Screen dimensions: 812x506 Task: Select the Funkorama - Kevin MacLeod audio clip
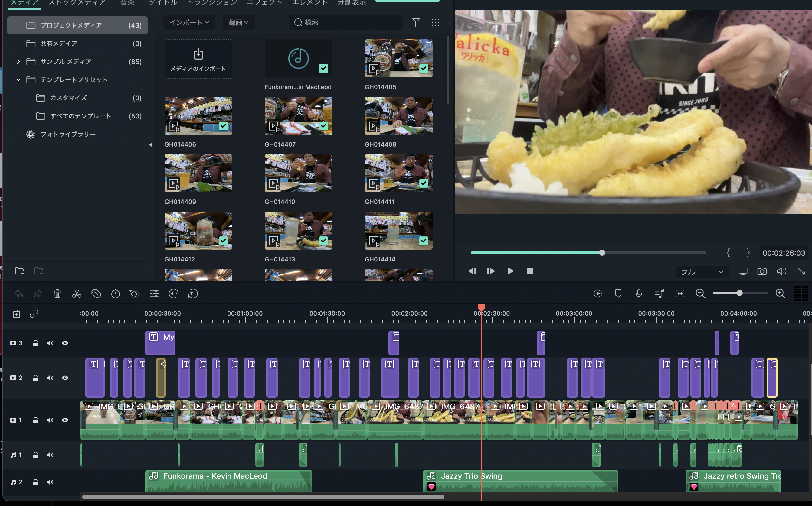coord(228,481)
